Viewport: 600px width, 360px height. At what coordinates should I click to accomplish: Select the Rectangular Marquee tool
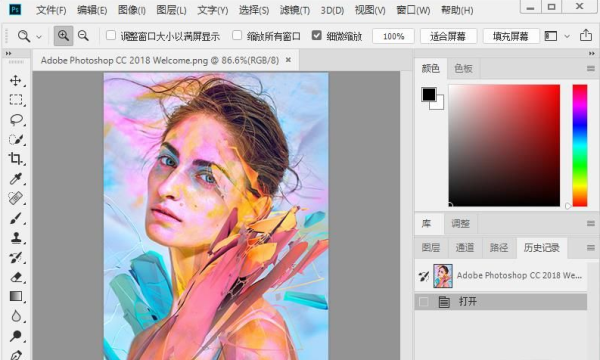[16, 100]
